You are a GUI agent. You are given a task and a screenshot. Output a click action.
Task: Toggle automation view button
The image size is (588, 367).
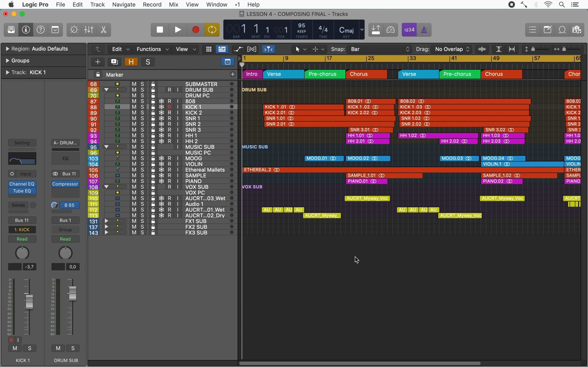(238, 49)
